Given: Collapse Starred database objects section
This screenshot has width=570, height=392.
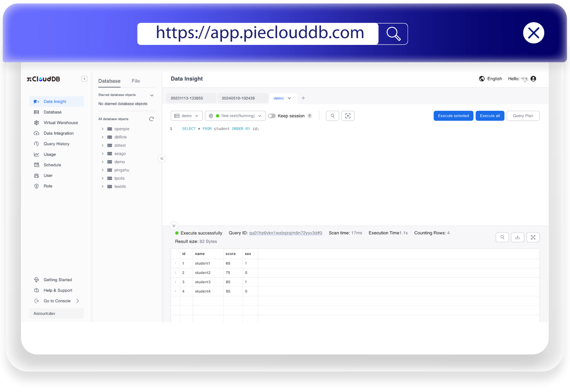Looking at the screenshot, I should pos(152,95).
